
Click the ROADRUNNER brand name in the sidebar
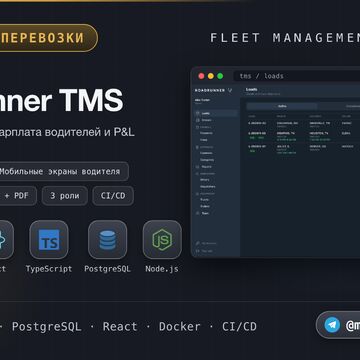click(x=210, y=90)
